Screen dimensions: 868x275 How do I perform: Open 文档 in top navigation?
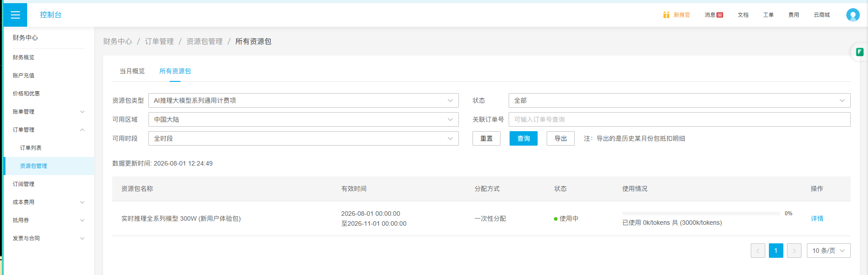(x=743, y=15)
